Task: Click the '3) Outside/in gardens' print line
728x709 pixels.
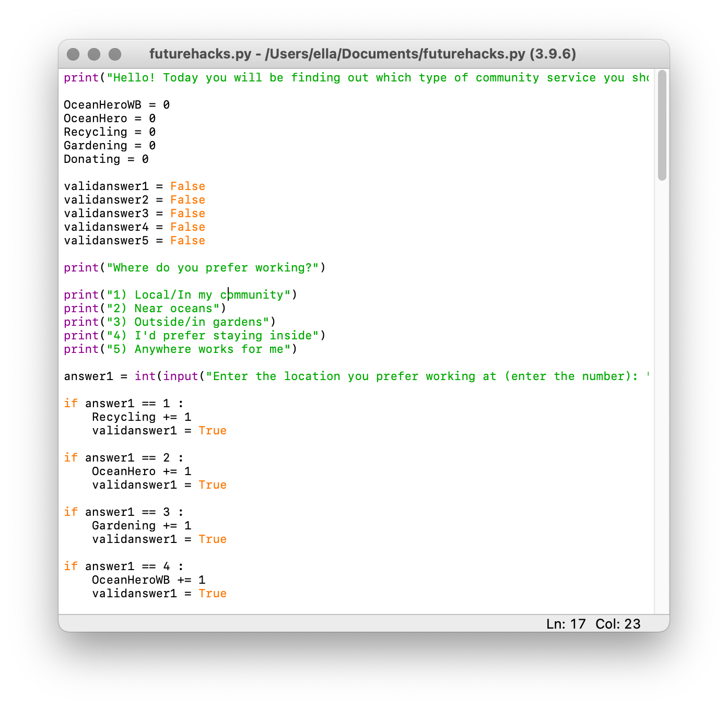Action: click(x=170, y=322)
